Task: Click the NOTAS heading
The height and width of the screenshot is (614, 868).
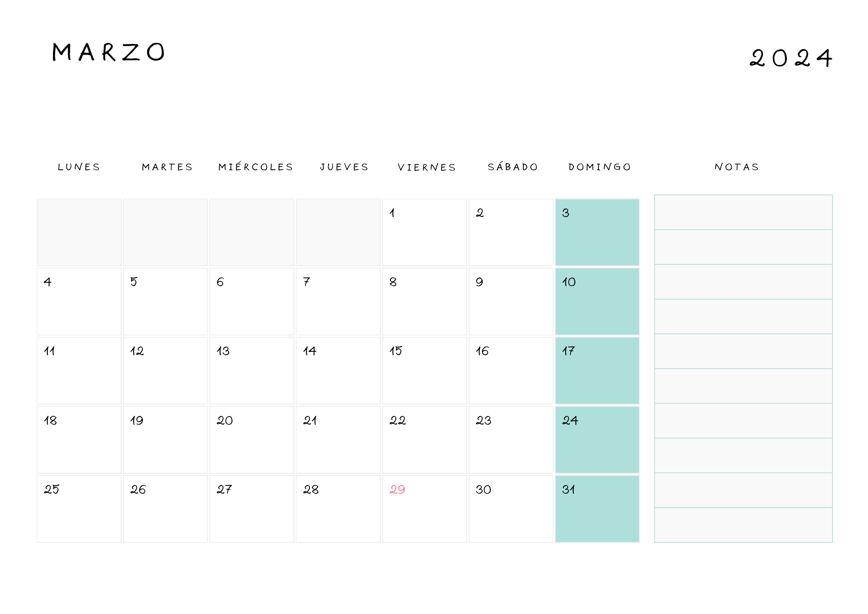Action: pos(737,167)
